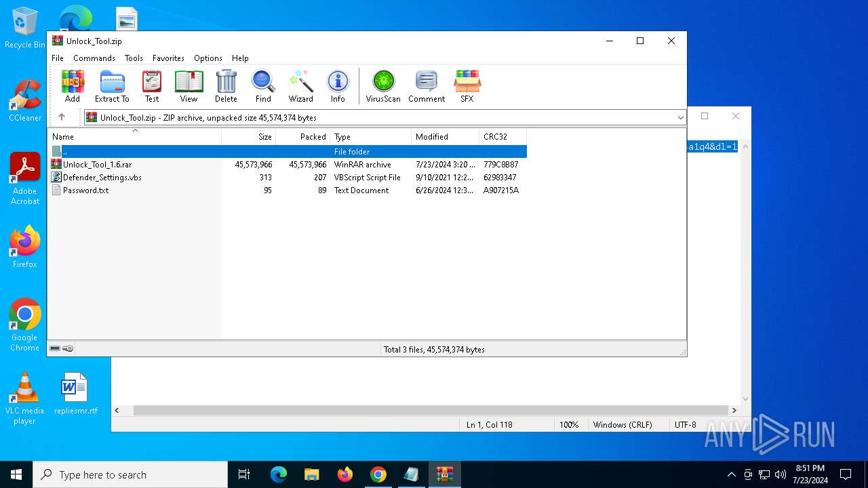This screenshot has height=488, width=868.
Task: Click Ln 1, Col 118 status text
Action: pos(490,425)
